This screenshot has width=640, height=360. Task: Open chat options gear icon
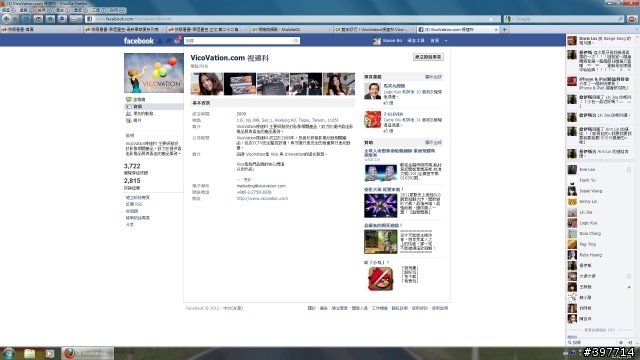pos(621,342)
